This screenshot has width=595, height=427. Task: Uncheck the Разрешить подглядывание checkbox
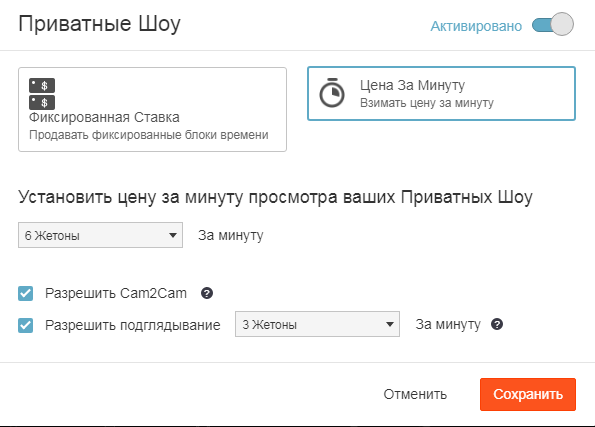click(x=25, y=325)
